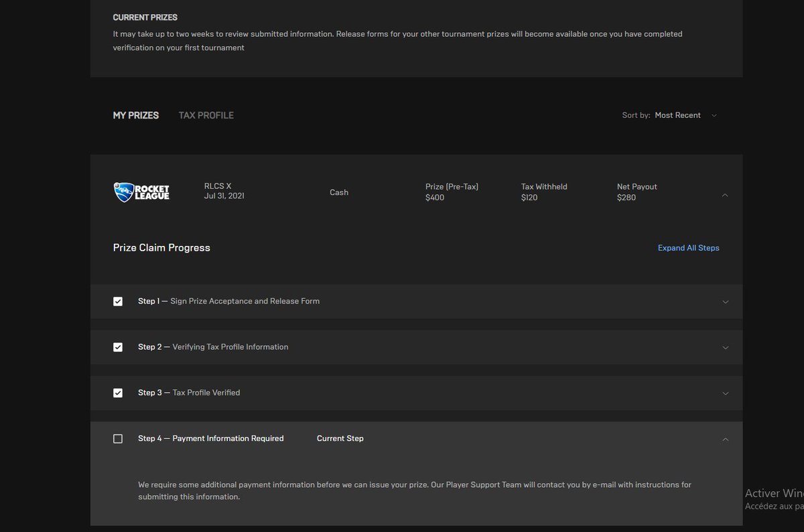
Task: Click the 'Current Step' label
Action: 340,439
